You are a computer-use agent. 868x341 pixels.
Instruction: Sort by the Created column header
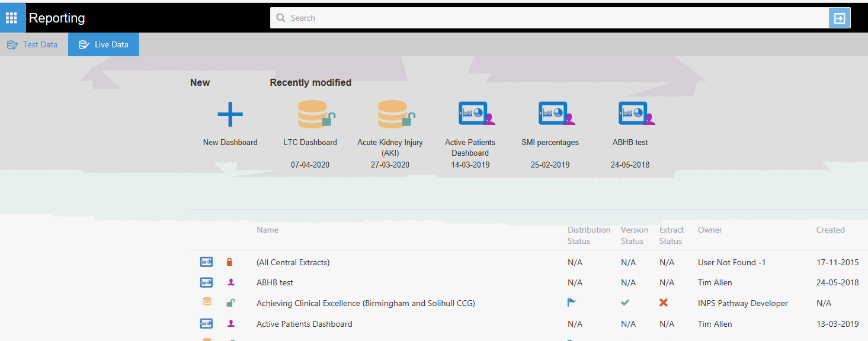click(830, 230)
